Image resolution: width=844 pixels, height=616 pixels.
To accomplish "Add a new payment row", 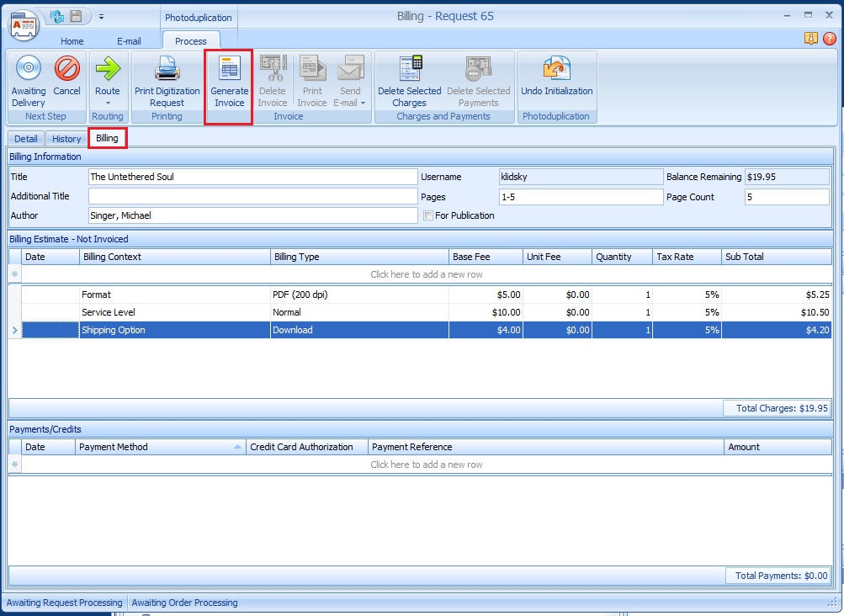I will [x=426, y=465].
